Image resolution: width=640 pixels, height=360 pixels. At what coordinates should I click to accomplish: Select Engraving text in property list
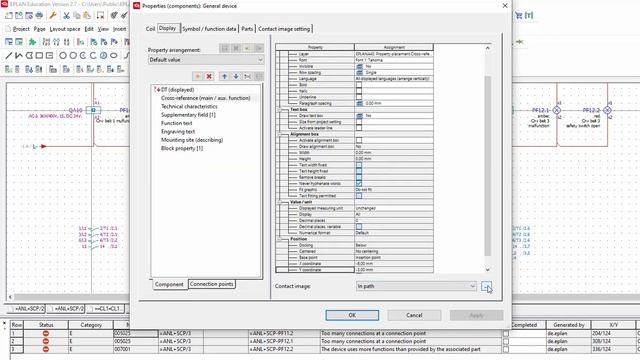click(178, 131)
